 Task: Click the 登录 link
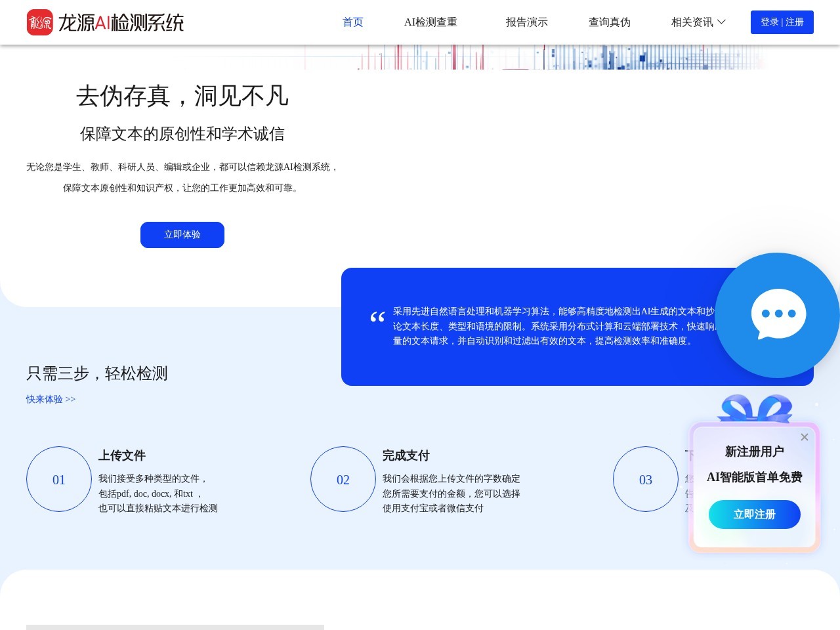[769, 22]
